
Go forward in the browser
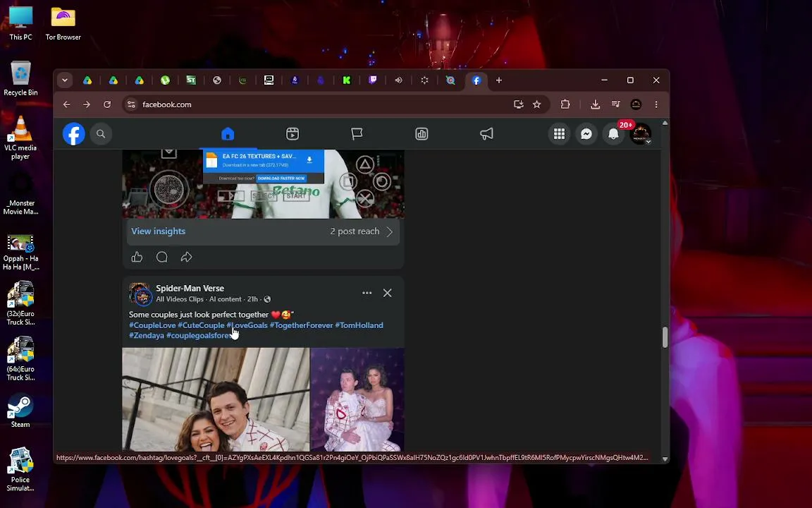point(87,104)
